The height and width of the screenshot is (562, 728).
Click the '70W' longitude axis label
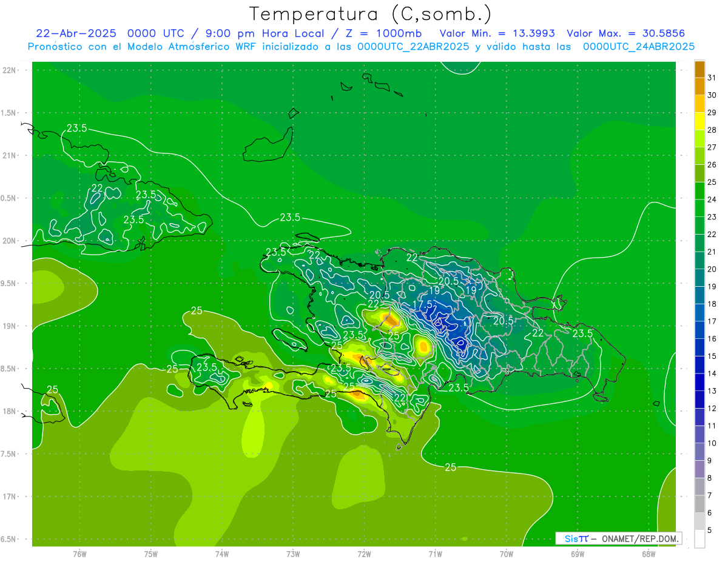tap(507, 554)
